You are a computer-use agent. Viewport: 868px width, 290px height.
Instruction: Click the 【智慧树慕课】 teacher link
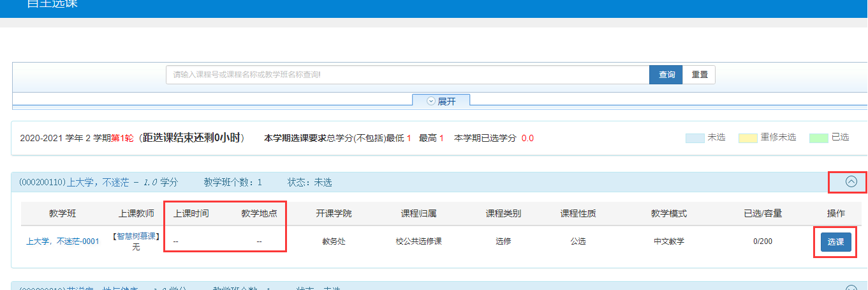(x=136, y=236)
